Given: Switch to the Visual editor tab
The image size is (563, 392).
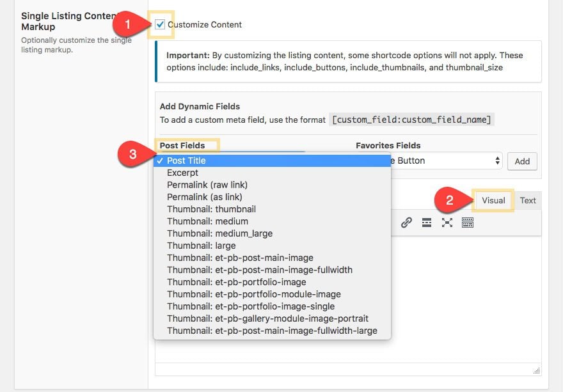Looking at the screenshot, I should point(493,200).
